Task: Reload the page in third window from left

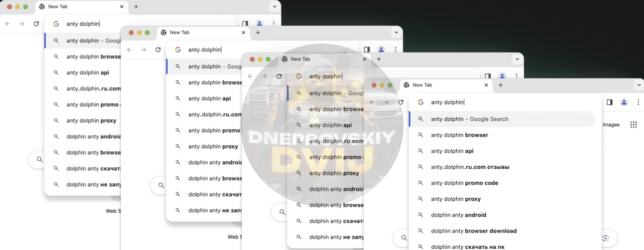Action: [x=279, y=76]
